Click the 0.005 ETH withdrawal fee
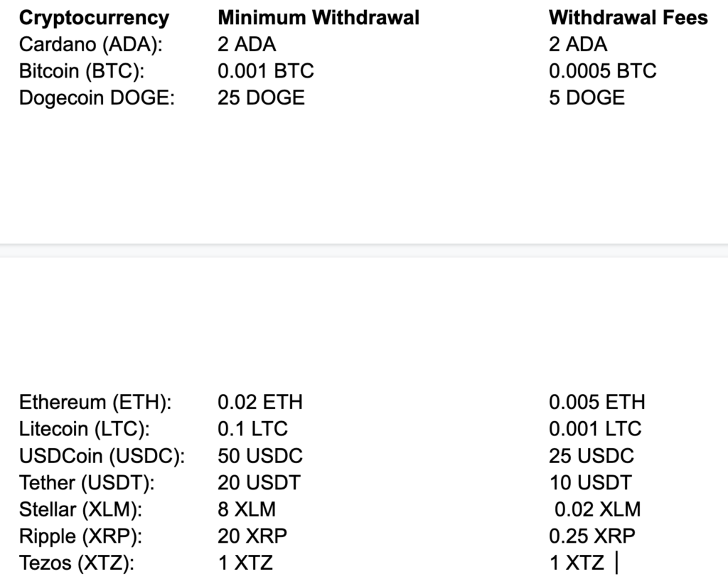Image resolution: width=728 pixels, height=584 pixels. 596,403
